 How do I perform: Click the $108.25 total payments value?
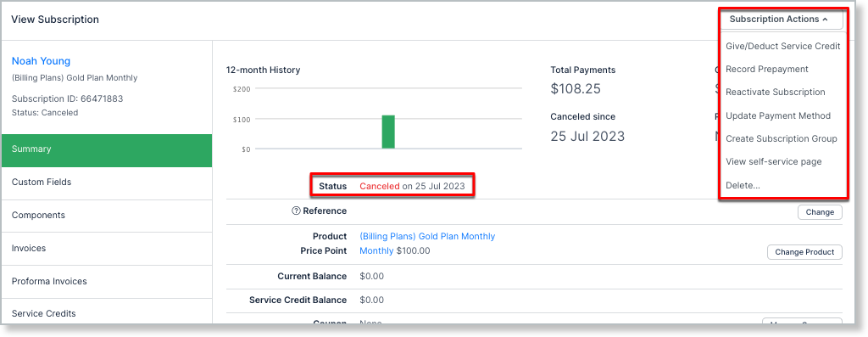tap(576, 88)
